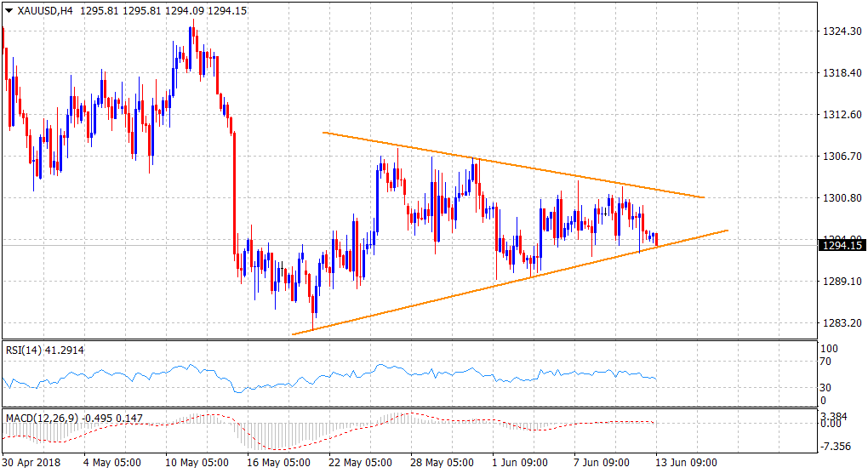Click the 7 Jun 09:00 time label
The width and height of the screenshot is (868, 473).
click(x=604, y=464)
